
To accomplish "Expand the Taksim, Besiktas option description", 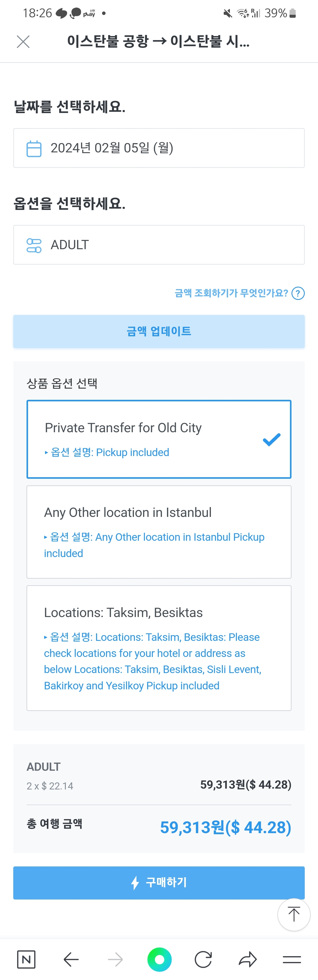I will [152, 661].
